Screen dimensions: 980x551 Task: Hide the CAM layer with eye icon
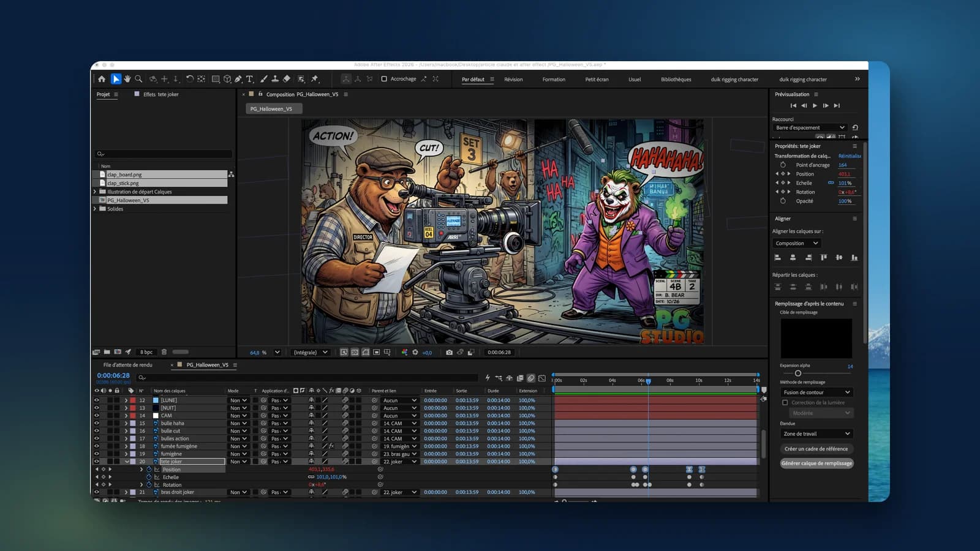(97, 416)
